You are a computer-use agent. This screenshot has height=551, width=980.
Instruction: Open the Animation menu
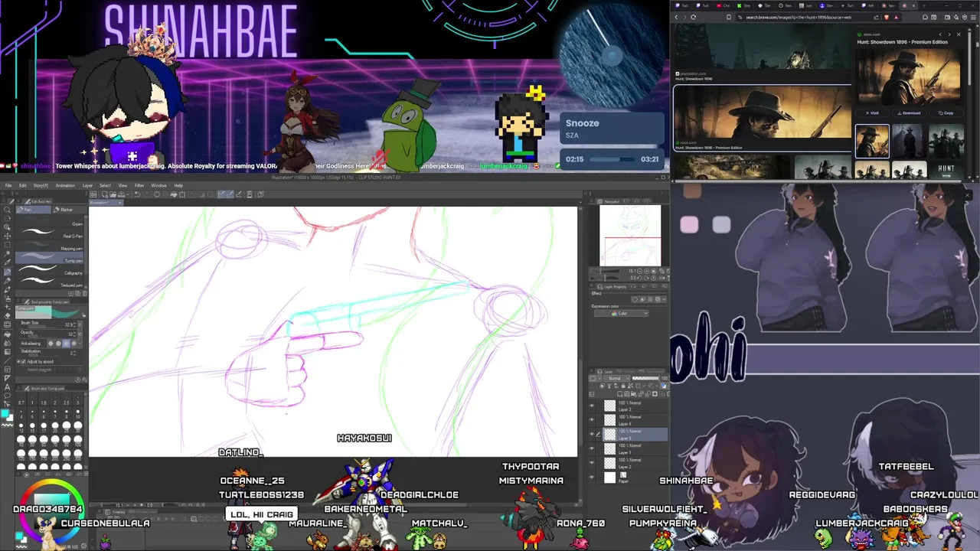pyautogui.click(x=65, y=185)
